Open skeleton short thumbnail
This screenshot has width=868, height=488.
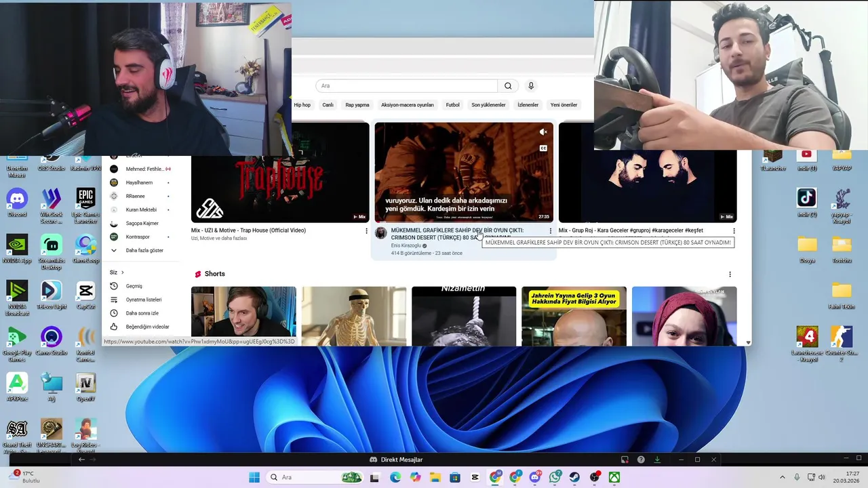click(354, 316)
